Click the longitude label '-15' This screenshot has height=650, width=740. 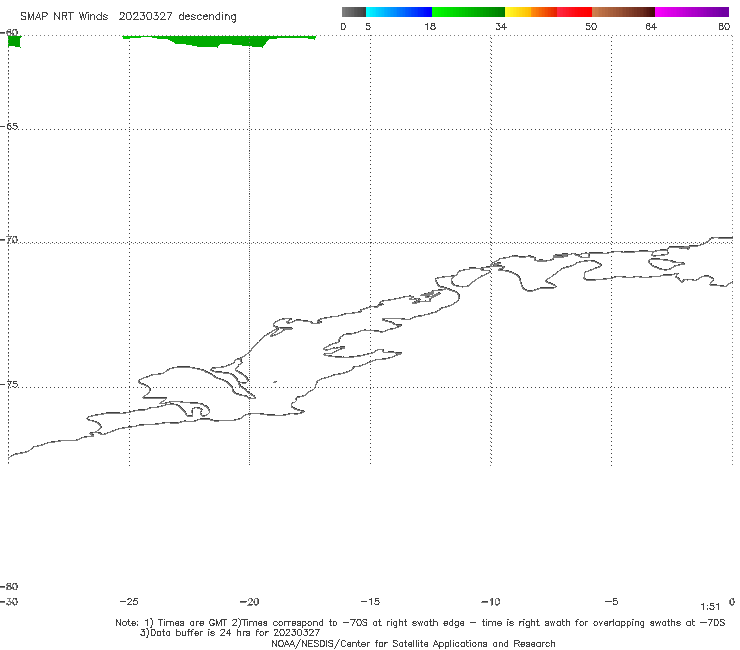(x=370, y=601)
